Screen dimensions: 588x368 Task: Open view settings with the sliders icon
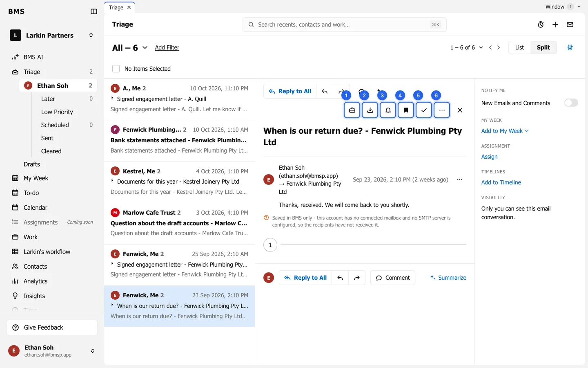(570, 47)
